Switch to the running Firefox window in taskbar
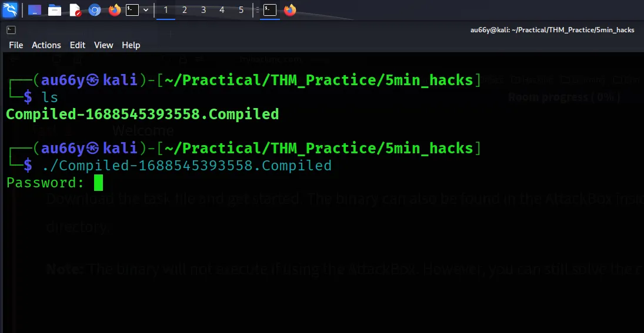 coord(289,10)
